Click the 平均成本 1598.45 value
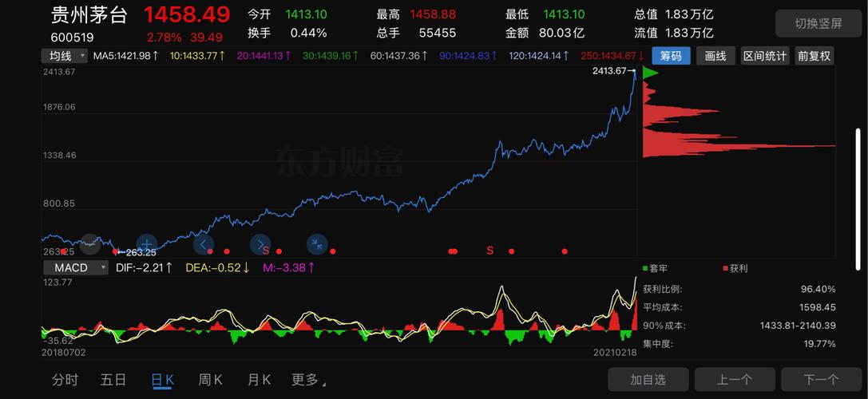Viewport: 868px width, 399px height. [817, 307]
